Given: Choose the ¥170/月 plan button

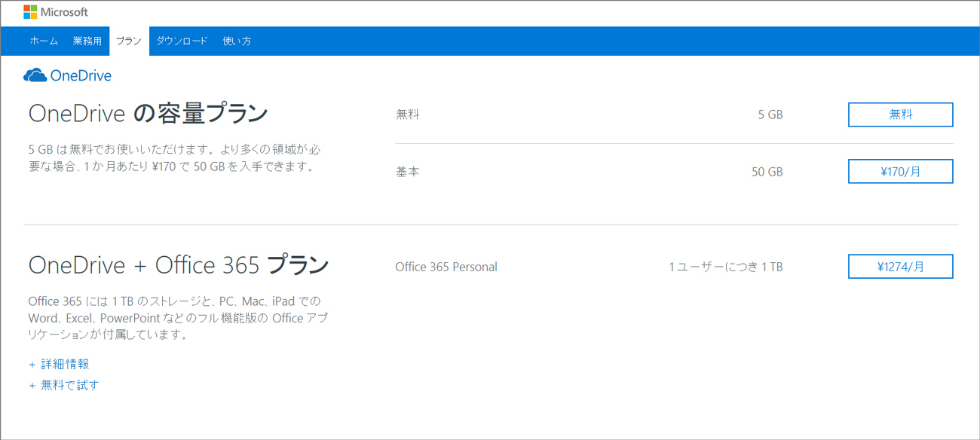Looking at the screenshot, I should (x=901, y=171).
